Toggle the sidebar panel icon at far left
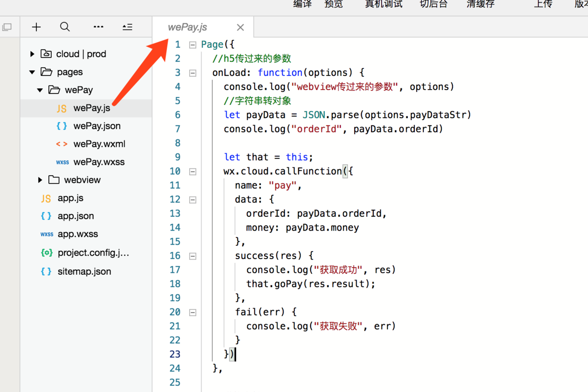 pyautogui.click(x=7, y=27)
